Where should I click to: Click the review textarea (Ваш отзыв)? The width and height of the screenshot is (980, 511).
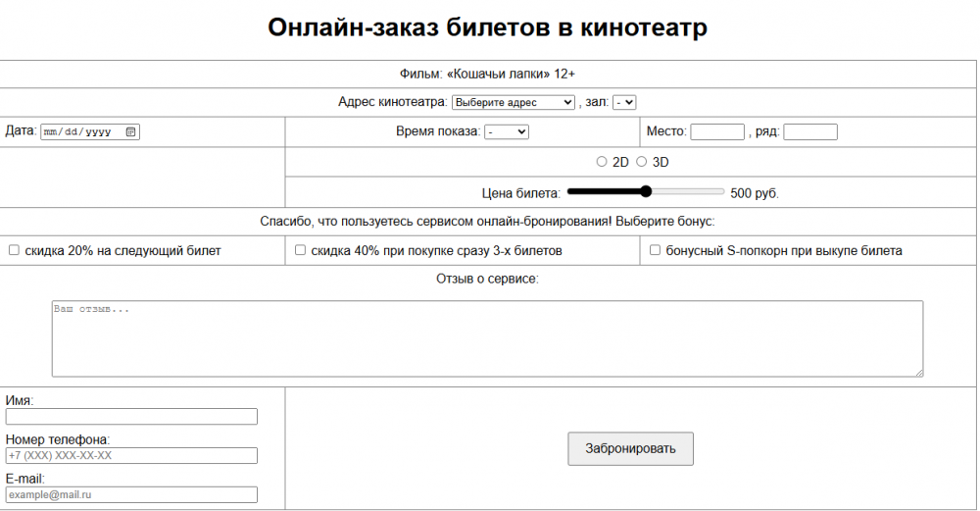(x=487, y=339)
